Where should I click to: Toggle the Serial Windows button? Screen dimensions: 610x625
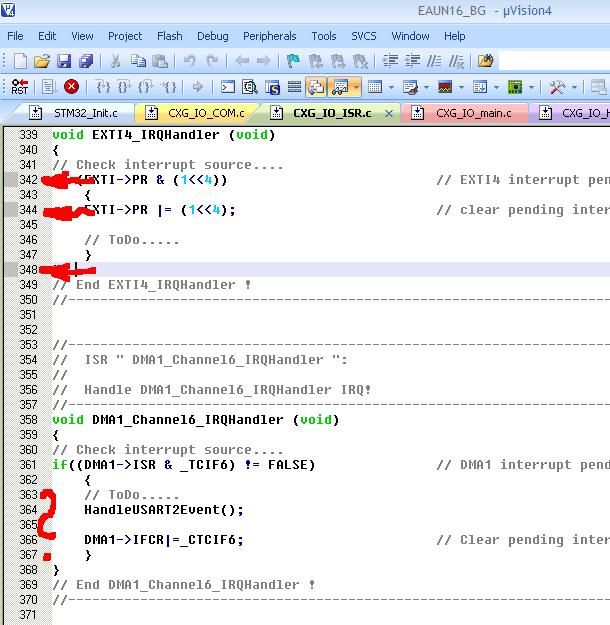(x=410, y=87)
